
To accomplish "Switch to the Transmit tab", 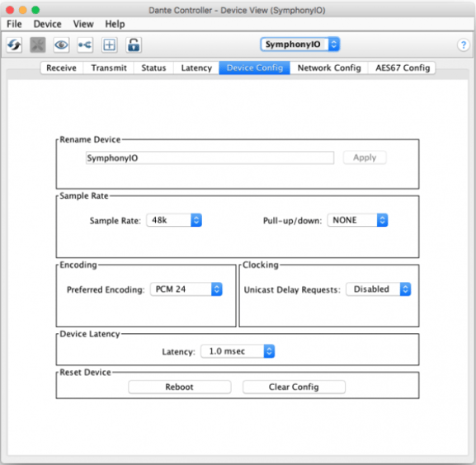I will 109,68.
